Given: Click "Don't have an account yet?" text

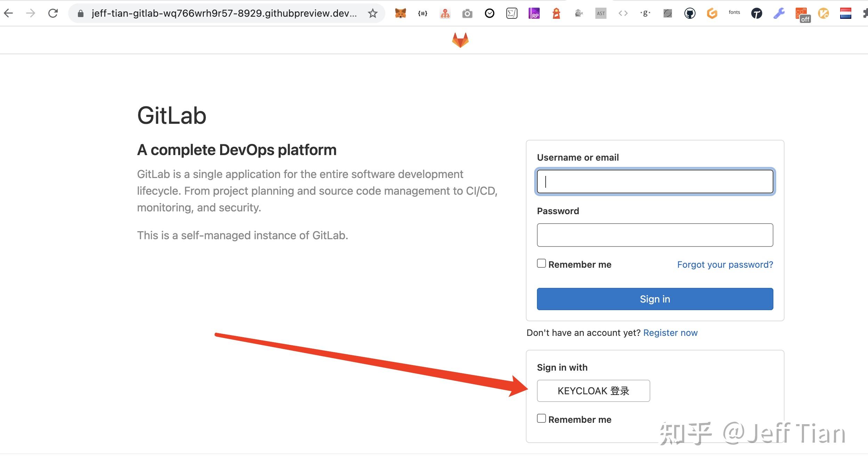Looking at the screenshot, I should tap(584, 333).
